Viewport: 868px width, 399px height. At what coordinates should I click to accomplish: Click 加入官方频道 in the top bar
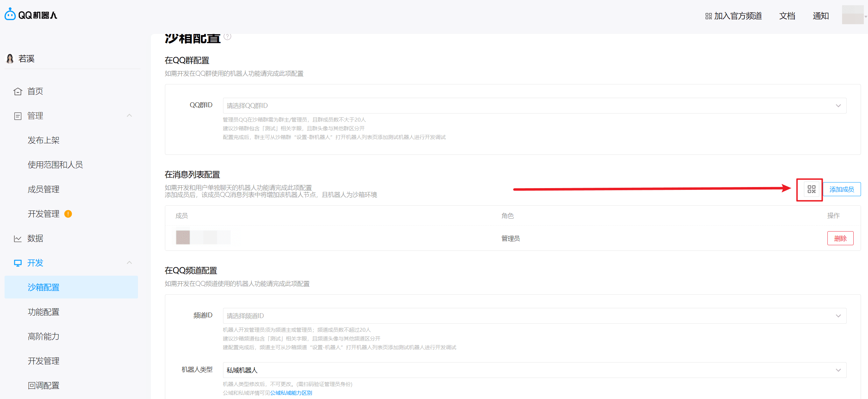(738, 16)
